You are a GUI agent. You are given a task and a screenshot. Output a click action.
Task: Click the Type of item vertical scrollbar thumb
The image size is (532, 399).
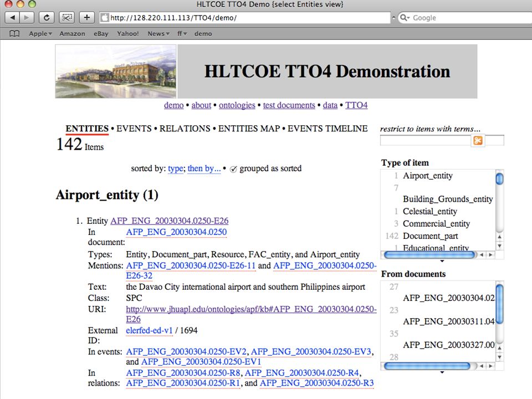pos(499,178)
